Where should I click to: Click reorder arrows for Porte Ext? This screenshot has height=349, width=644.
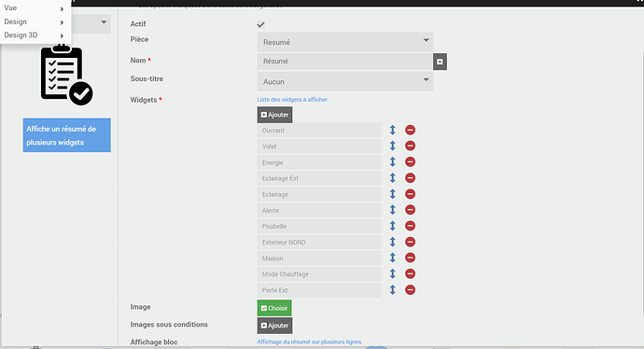click(x=393, y=290)
